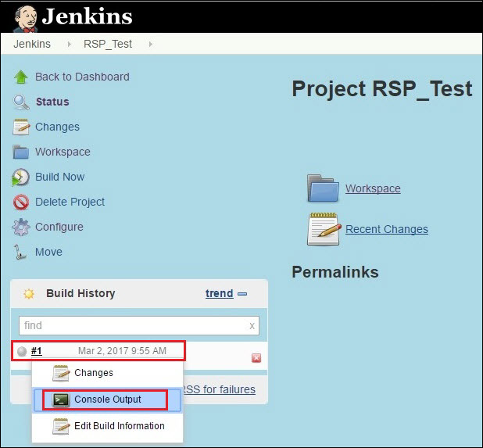
Task: Open the dropdown arrow after RSP_Test breadcrumb
Action: pyautogui.click(x=150, y=44)
